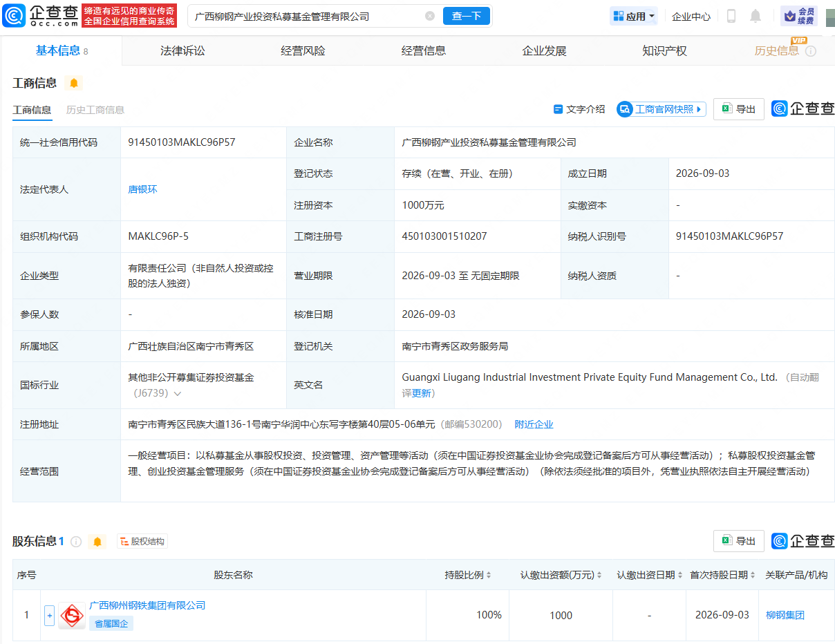
Task: Select 登记机关 value 南宁市青秀区政务服务局
Action: pos(455,346)
